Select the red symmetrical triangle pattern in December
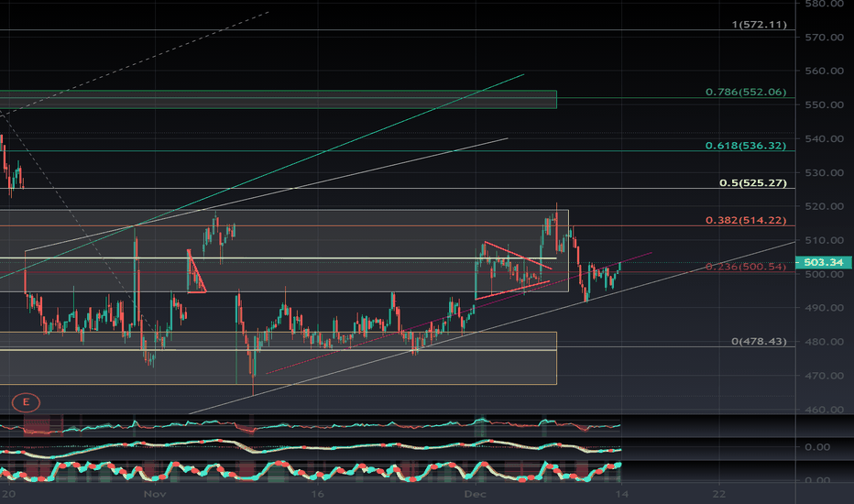Screen dimensions: 854x504 [512, 270]
